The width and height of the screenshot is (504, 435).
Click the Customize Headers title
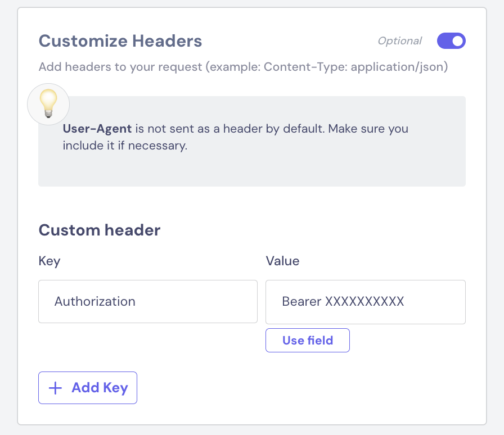120,41
